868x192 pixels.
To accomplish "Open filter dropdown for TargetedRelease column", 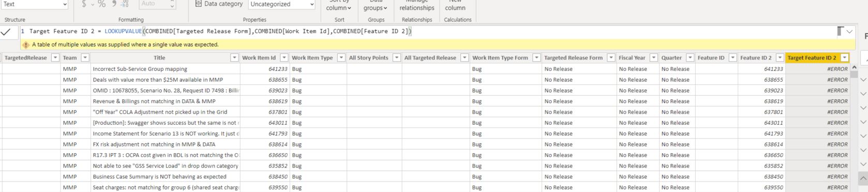I will click(x=55, y=58).
